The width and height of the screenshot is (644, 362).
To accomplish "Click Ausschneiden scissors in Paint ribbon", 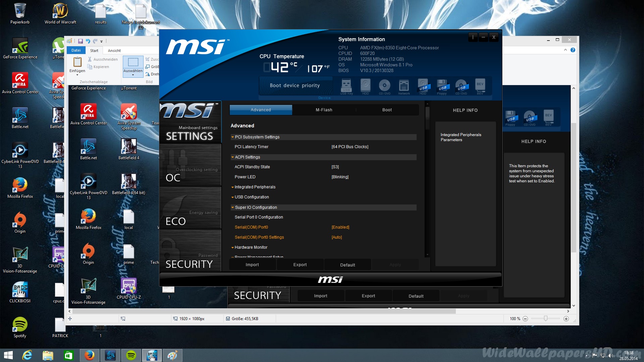I will (x=103, y=59).
